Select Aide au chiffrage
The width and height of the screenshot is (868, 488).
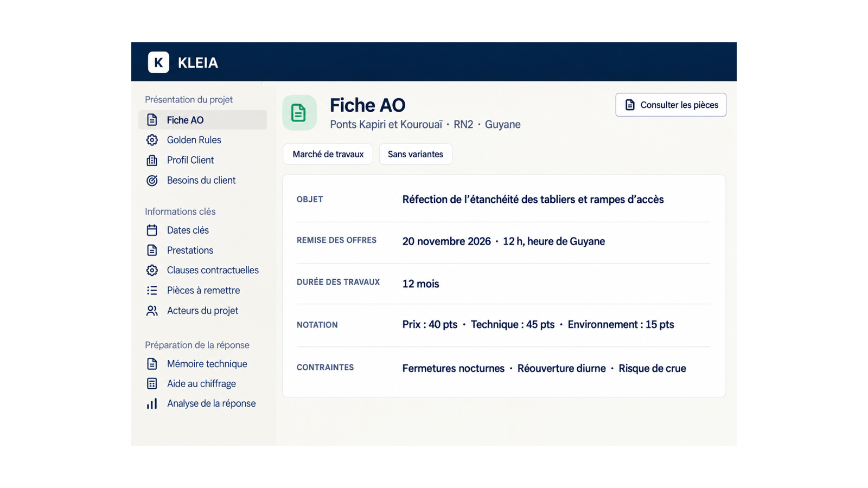click(x=202, y=383)
